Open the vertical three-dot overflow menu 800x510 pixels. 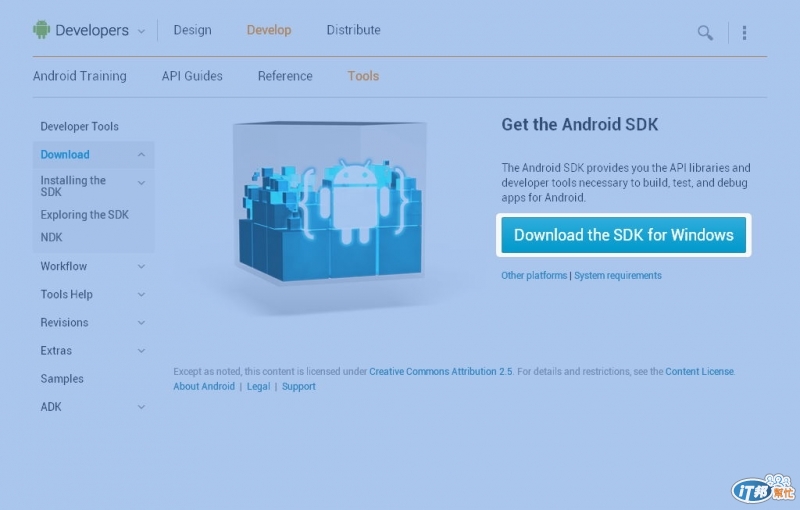(x=744, y=33)
